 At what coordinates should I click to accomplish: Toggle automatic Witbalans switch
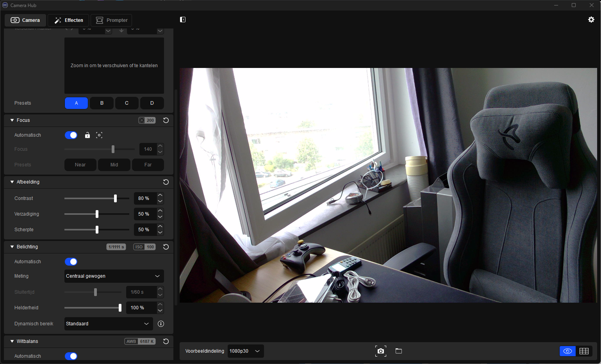[x=71, y=356]
